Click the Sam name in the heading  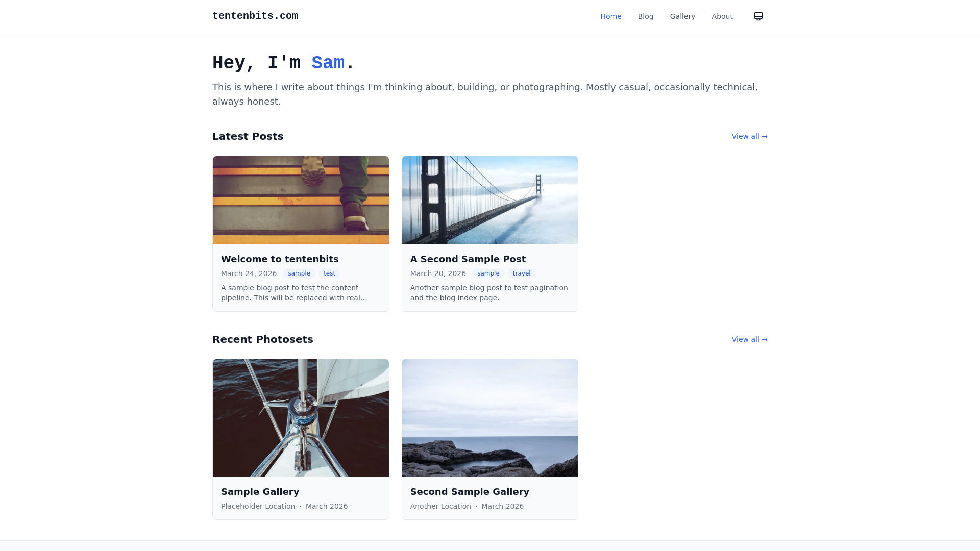coord(328,63)
